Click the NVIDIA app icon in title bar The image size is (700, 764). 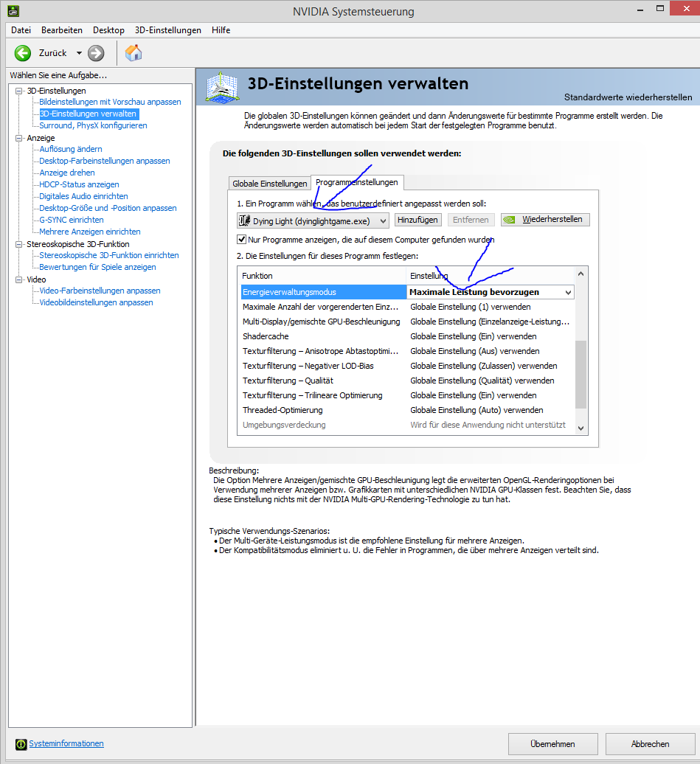pyautogui.click(x=13, y=10)
